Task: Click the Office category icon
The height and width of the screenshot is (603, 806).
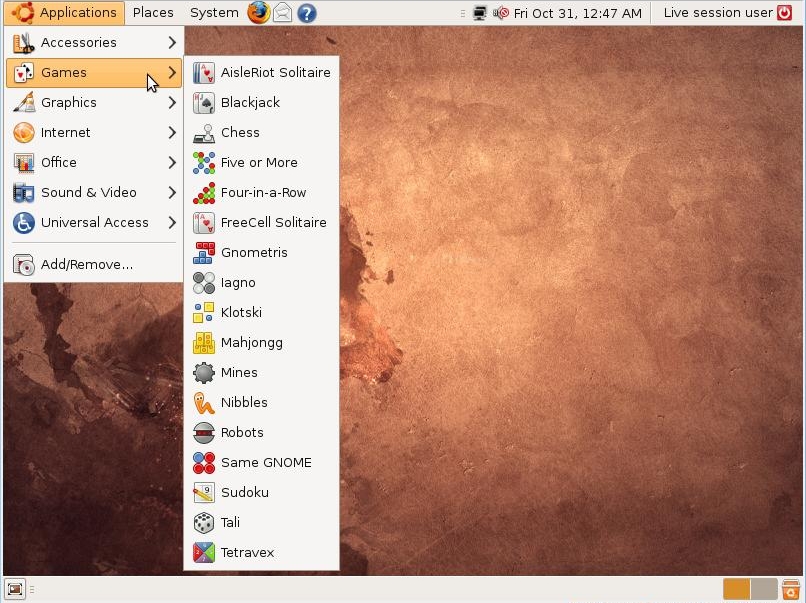Action: click(x=24, y=162)
